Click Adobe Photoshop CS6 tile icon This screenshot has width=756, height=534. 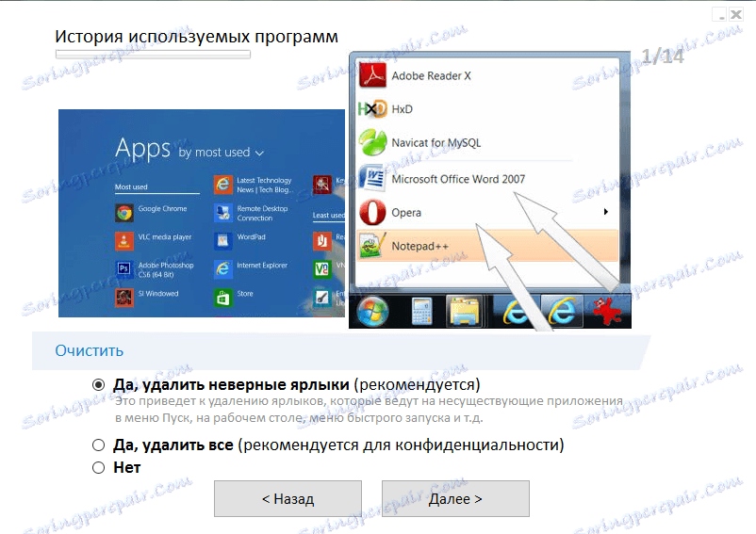pyautogui.click(x=124, y=269)
